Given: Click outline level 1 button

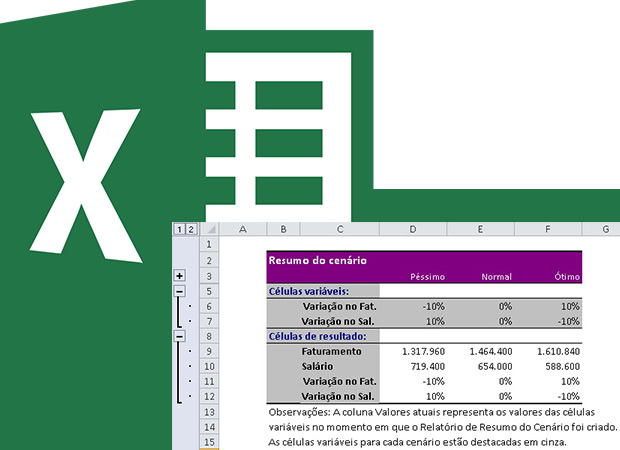Looking at the screenshot, I should point(180,229).
